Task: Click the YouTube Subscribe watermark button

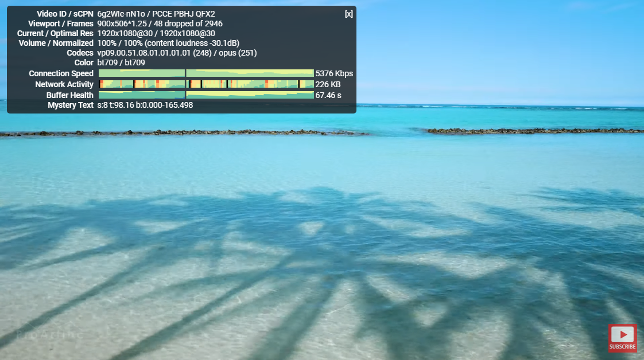Action: 623,338
